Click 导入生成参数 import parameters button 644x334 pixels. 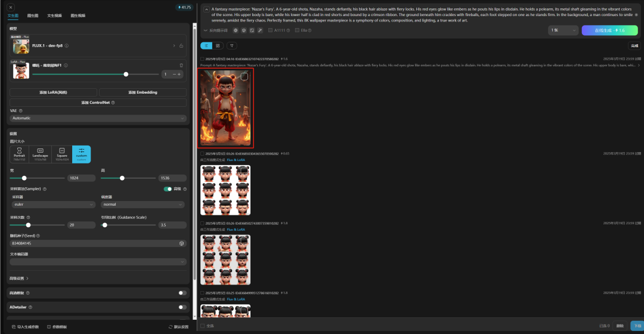[25, 327]
